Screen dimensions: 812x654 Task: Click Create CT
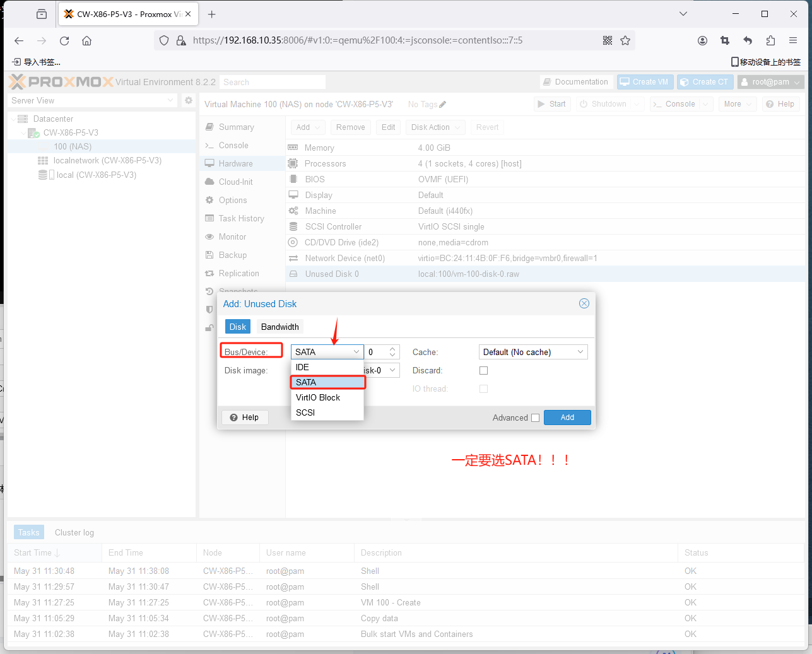point(705,82)
